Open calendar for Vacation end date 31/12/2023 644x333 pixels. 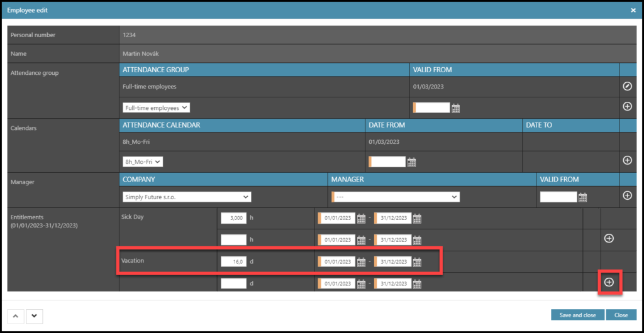click(x=417, y=262)
